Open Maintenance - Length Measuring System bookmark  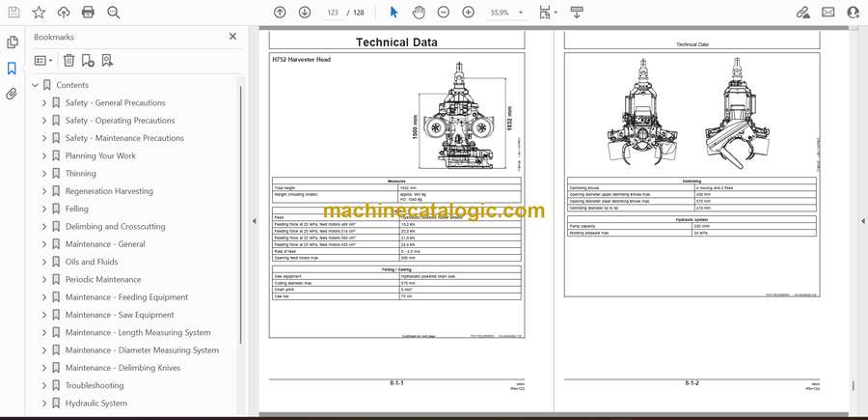click(x=138, y=333)
